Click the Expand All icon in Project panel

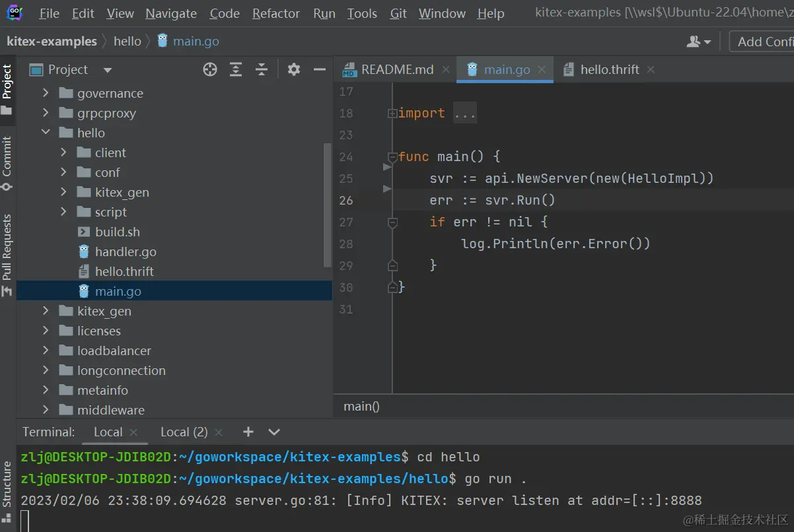tap(236, 69)
